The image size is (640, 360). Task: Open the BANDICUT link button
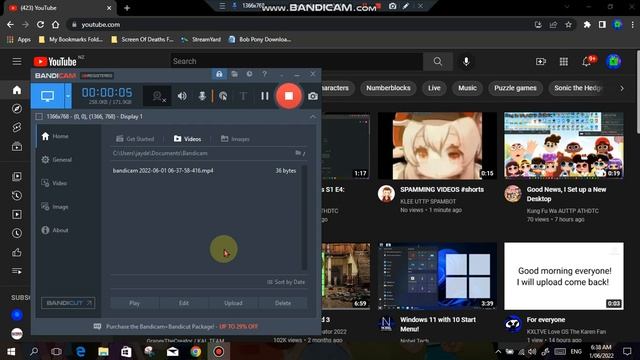coord(68,303)
